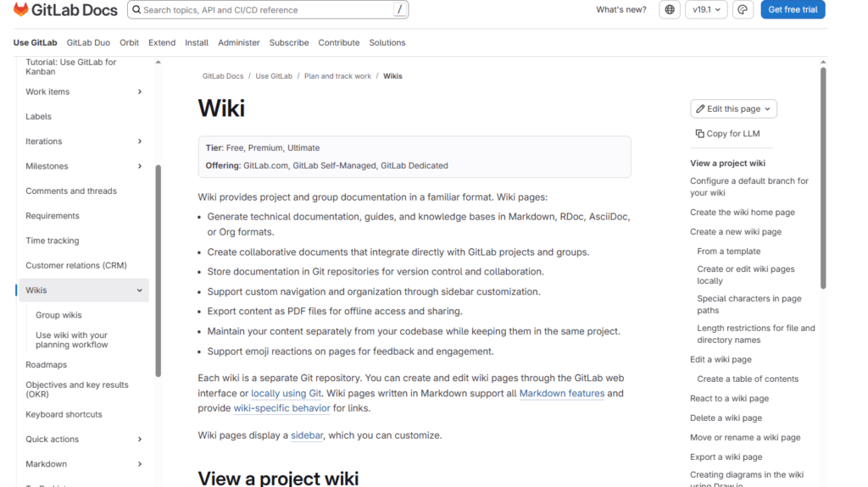The image size is (868, 487).
Task: Expand the Iterations section
Action: tap(140, 141)
